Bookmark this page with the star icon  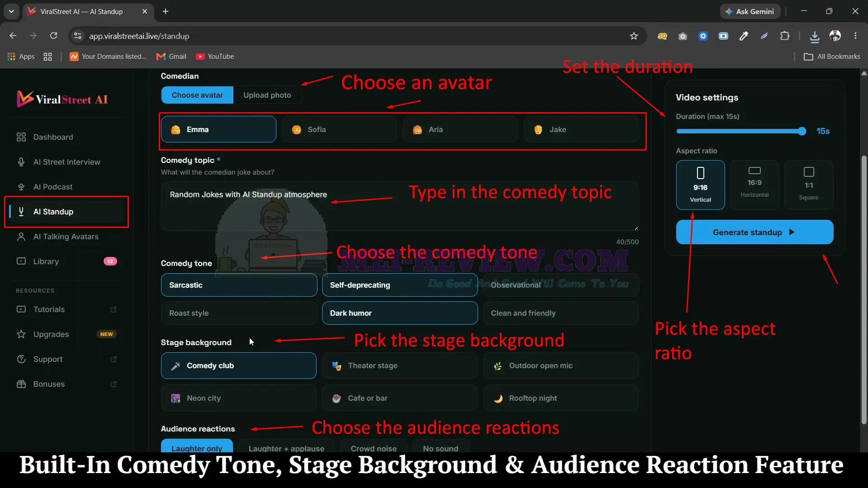[x=634, y=36]
